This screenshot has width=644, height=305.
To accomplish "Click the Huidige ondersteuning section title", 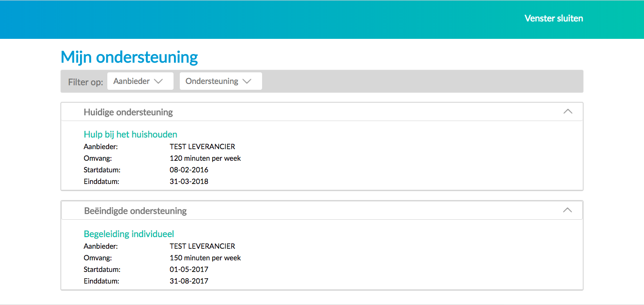I will (x=128, y=112).
